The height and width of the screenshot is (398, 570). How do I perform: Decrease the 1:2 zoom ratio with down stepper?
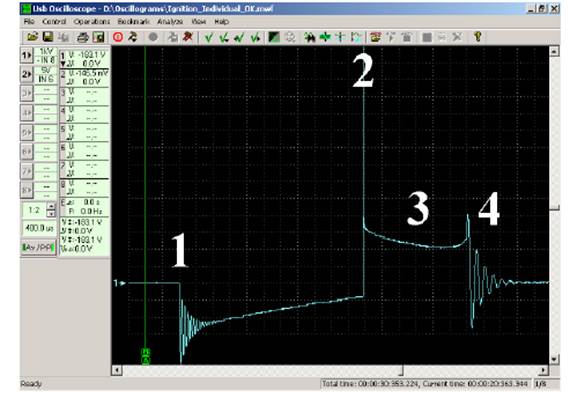[51, 214]
